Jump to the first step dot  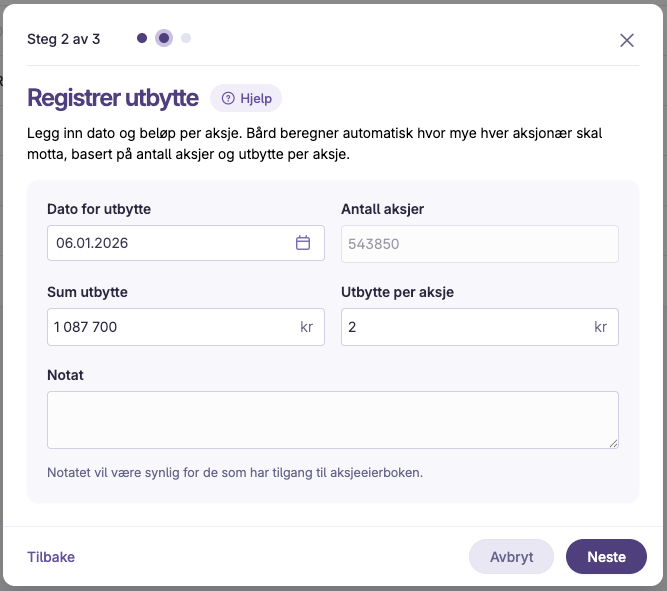pos(142,38)
